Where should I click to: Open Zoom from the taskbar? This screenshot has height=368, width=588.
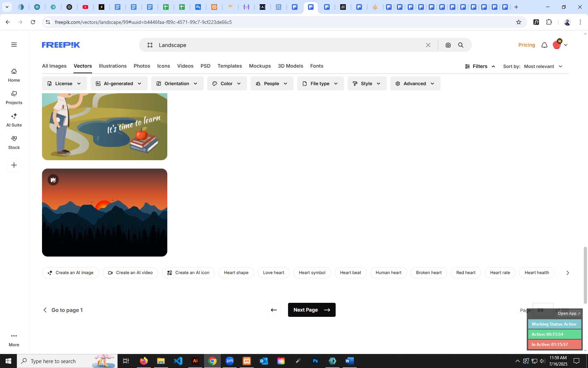pos(230,361)
